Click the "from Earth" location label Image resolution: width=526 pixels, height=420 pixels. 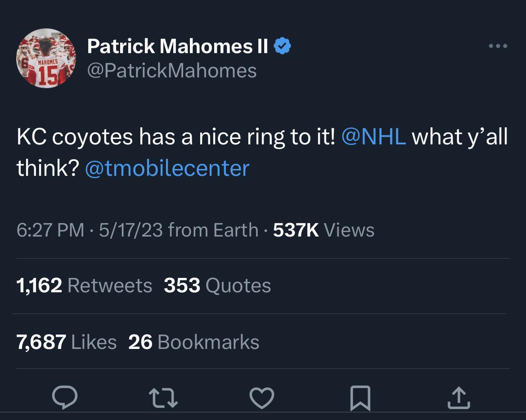point(213,230)
